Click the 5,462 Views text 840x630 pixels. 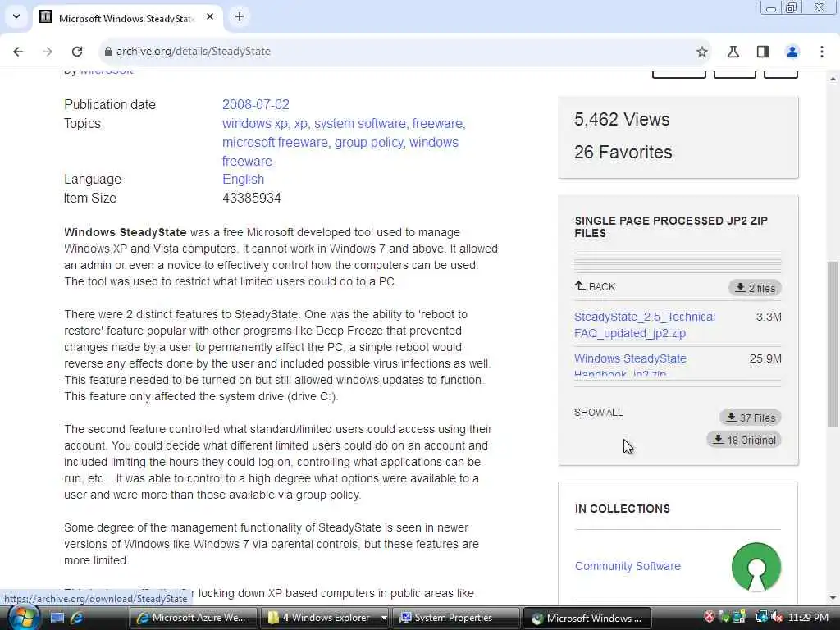click(x=622, y=119)
